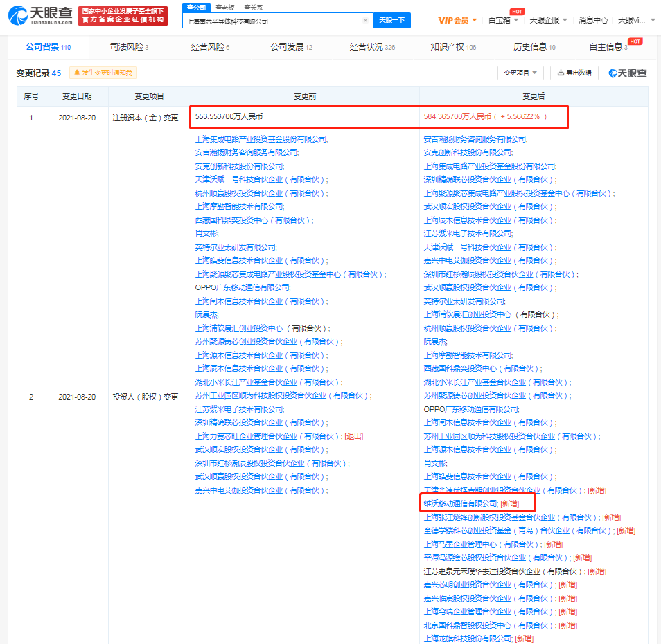Click the 天眼一下 search button
The width and height of the screenshot is (661, 644).
pyautogui.click(x=391, y=20)
